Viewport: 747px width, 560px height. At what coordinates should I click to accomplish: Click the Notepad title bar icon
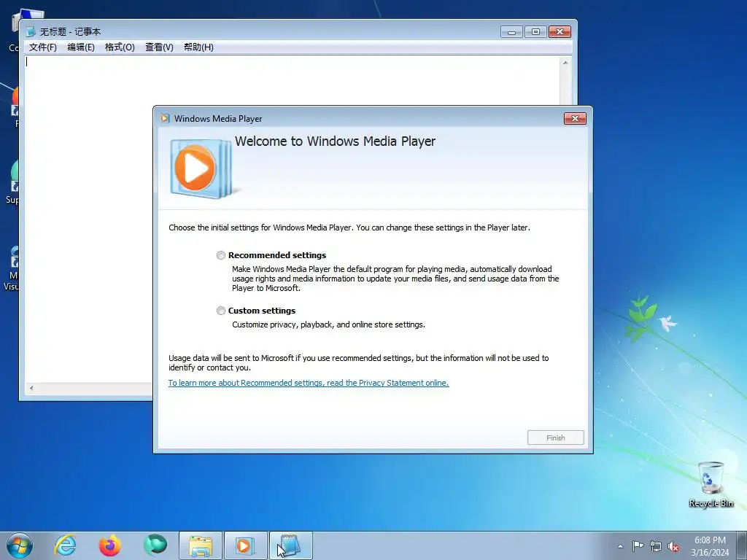point(31,32)
